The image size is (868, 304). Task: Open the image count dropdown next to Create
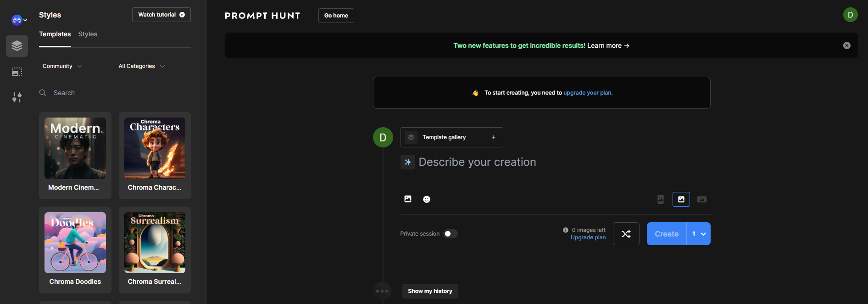(x=699, y=234)
